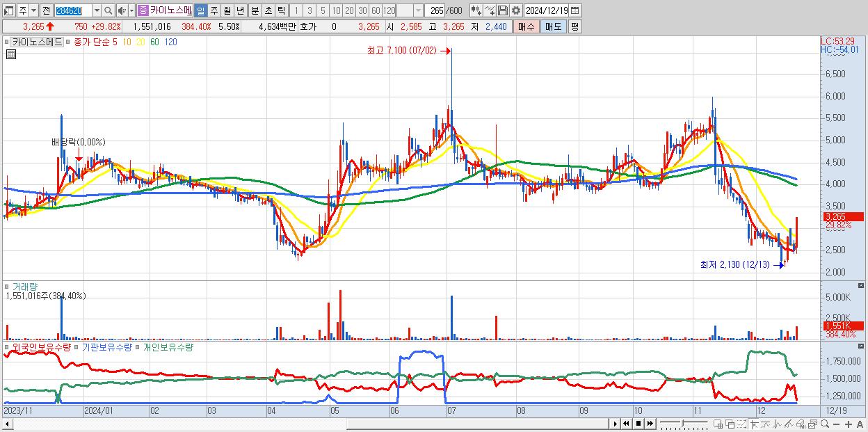The width and height of the screenshot is (868, 432).
Task: Click the chart-window icon left of bottom magnifier
Action: coord(813,424)
